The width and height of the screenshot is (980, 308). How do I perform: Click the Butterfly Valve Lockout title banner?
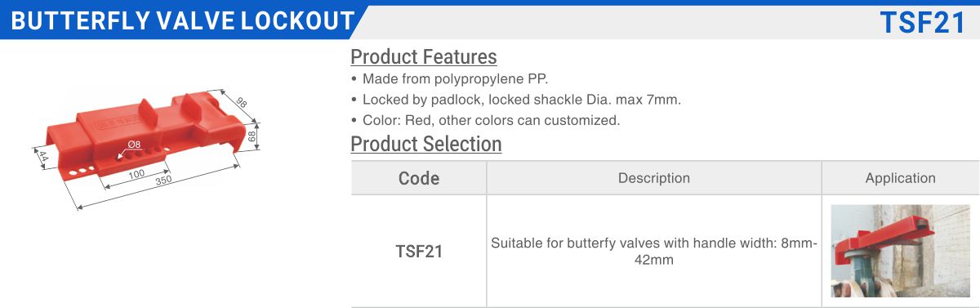[183, 21]
